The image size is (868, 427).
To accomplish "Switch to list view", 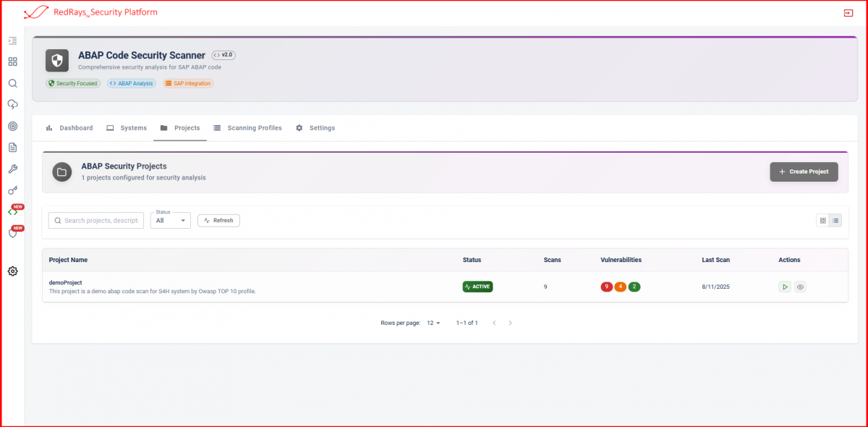I will click(x=835, y=220).
